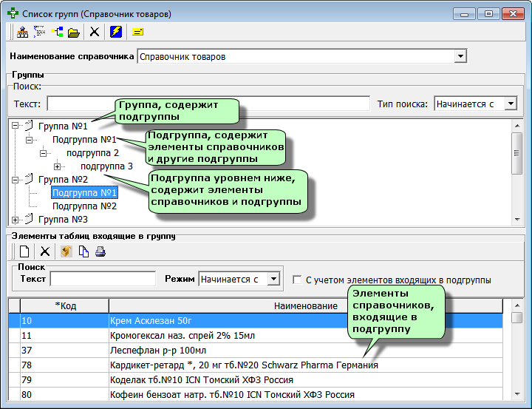Image resolution: width=532 pixels, height=409 pixels.
Task: Click the printer icon in elements toolbar
Action: [x=100, y=251]
